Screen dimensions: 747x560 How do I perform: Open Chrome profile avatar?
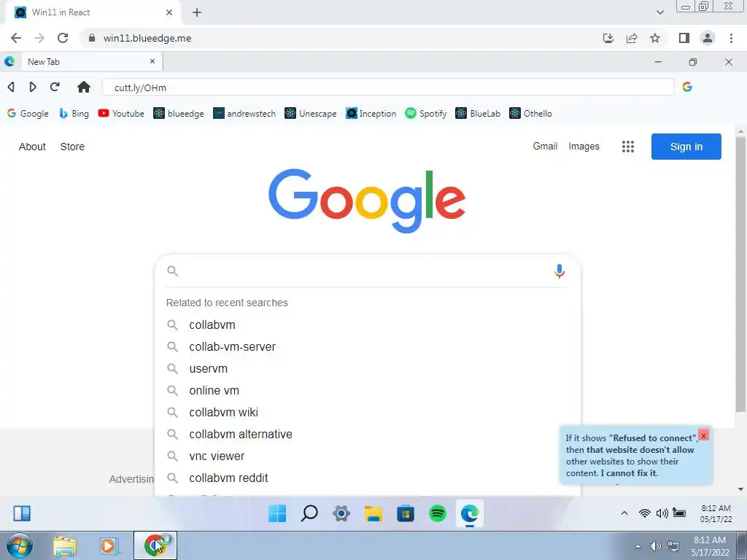[x=708, y=38]
